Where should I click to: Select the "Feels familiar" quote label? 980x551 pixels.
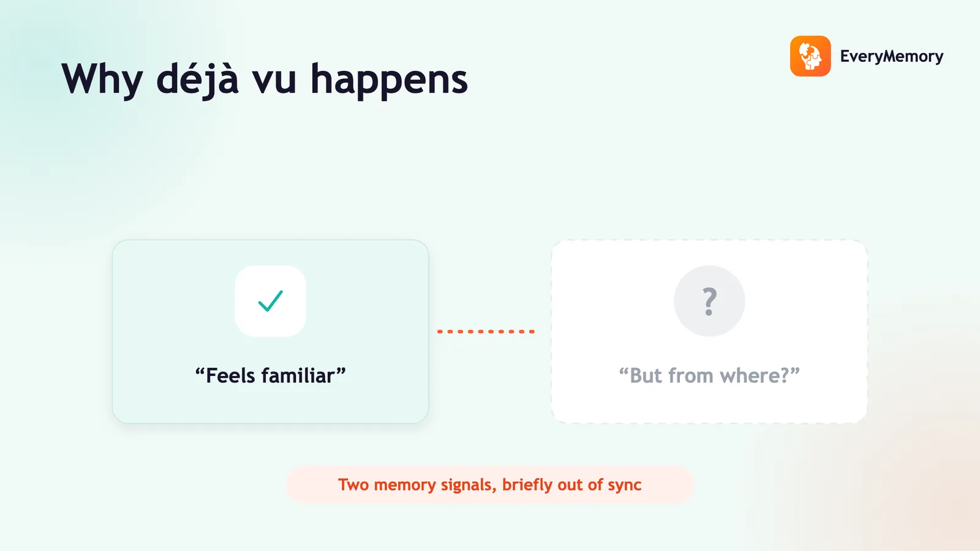pos(270,375)
